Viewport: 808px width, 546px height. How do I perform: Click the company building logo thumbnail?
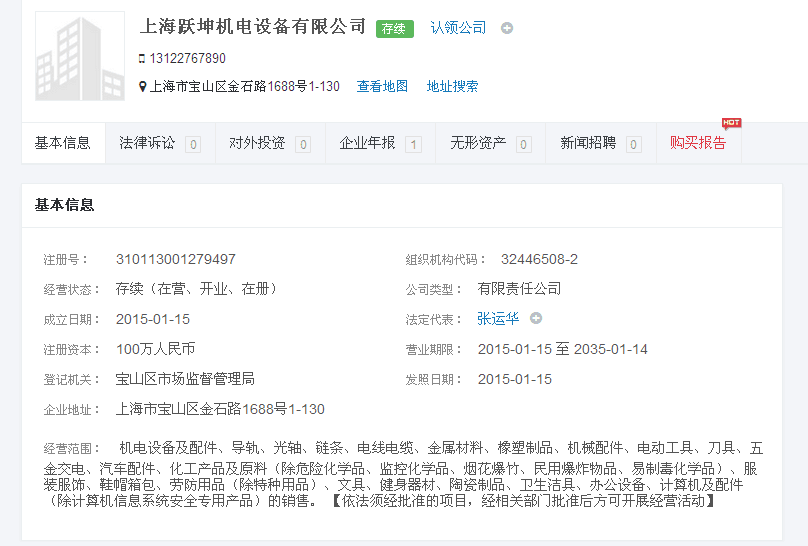click(80, 57)
